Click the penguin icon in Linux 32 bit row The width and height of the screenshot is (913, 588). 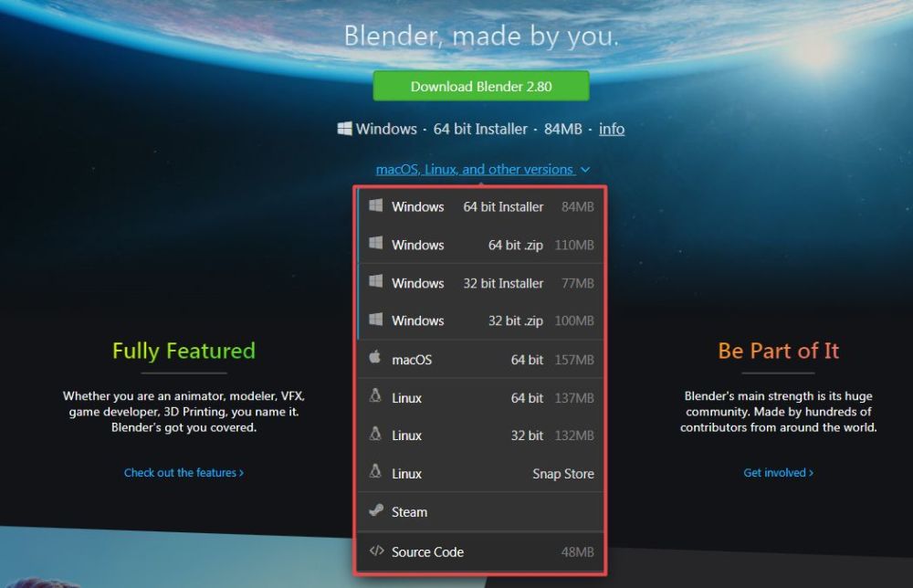click(x=375, y=434)
